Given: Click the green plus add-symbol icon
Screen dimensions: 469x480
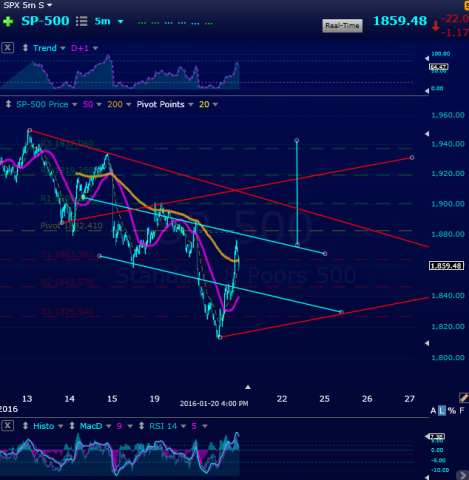Looking at the screenshot, I should coord(8,22).
